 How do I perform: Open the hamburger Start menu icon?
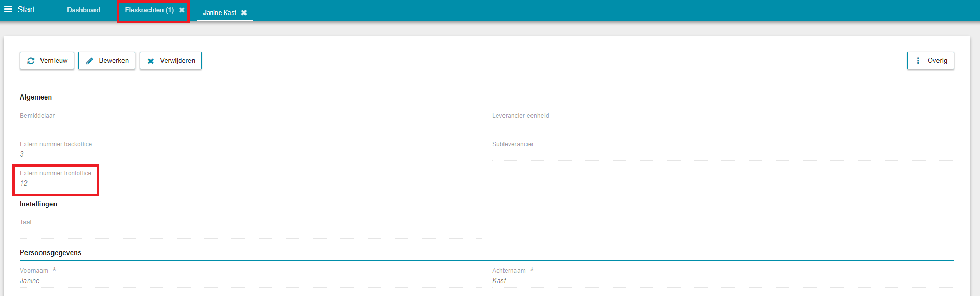click(x=8, y=9)
